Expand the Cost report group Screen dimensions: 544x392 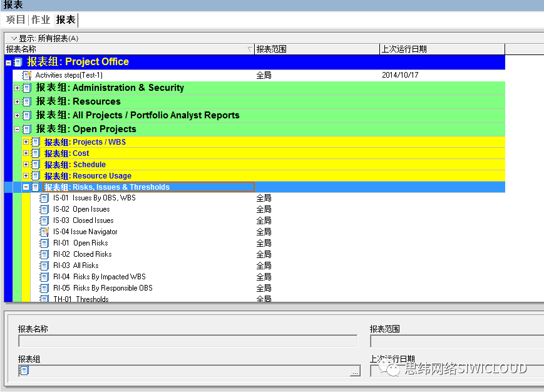pos(26,153)
